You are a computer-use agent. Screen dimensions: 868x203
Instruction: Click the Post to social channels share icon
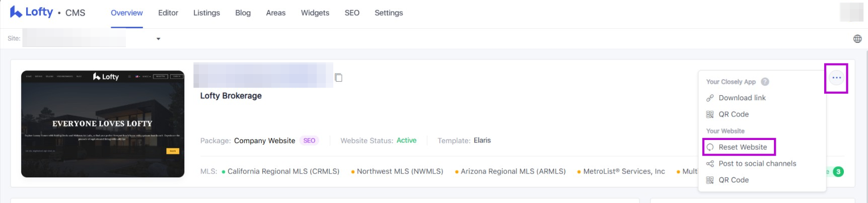coord(710,164)
